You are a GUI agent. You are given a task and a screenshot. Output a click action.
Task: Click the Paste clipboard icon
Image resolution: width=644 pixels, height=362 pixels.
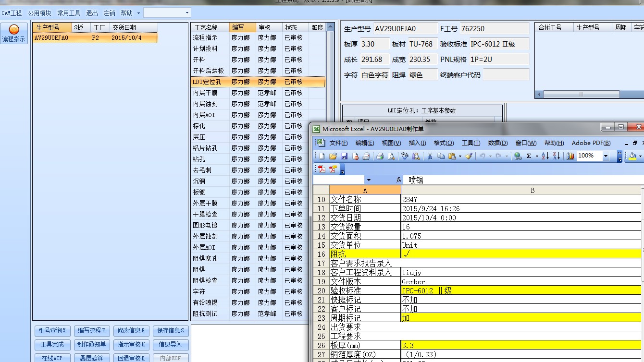[x=452, y=156]
